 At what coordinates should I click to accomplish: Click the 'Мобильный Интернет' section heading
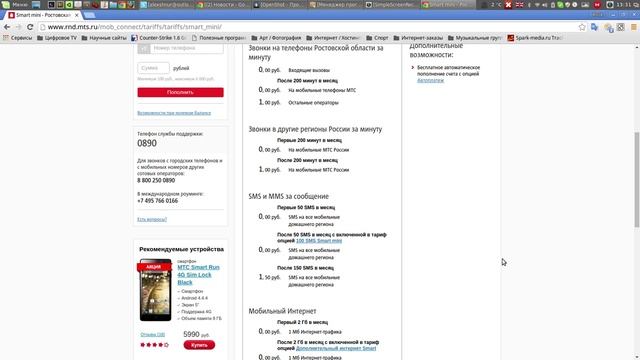(282, 311)
